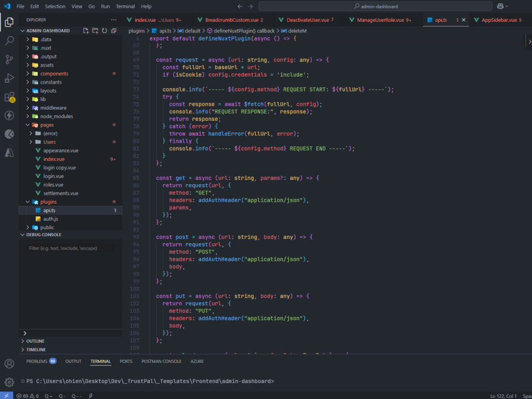
Task: Open the Terminal menu
Action: 125,6
